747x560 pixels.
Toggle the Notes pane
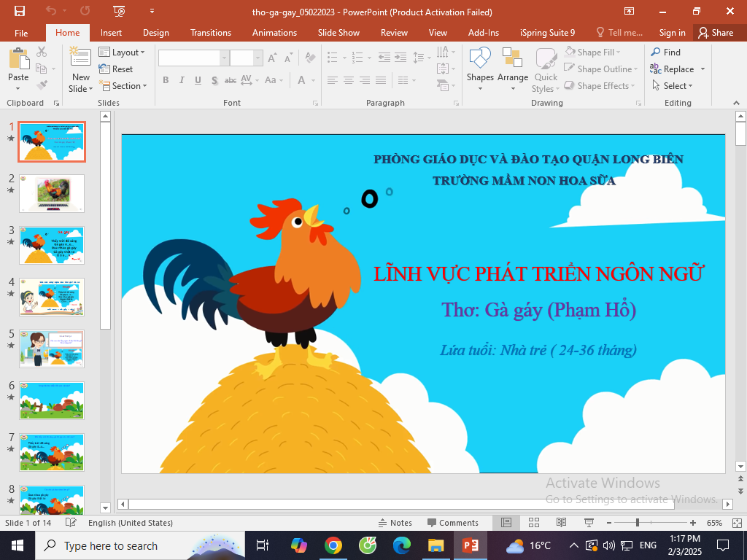pos(395,523)
